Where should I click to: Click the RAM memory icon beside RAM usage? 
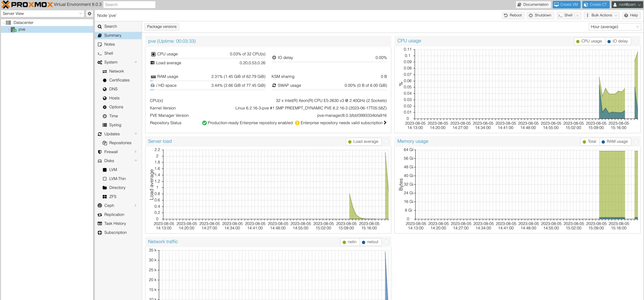click(x=153, y=77)
